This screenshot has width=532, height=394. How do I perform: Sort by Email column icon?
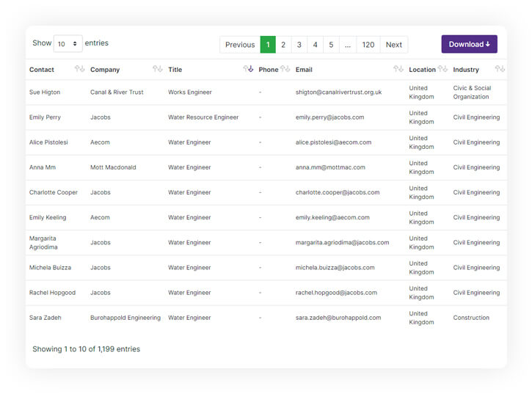(398, 69)
